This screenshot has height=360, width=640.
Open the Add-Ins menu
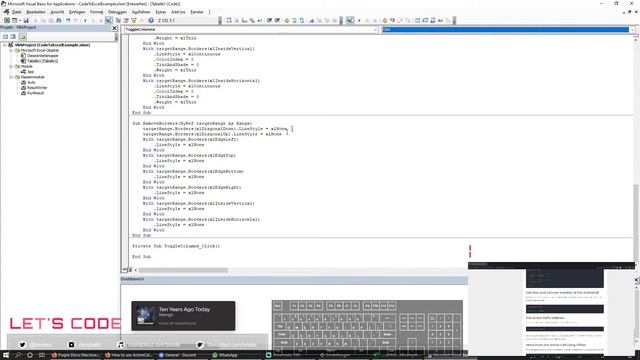point(178,12)
